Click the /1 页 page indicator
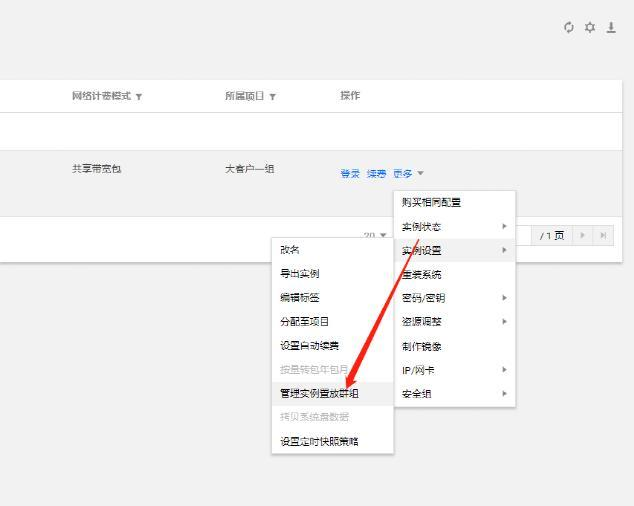The width and height of the screenshot is (634, 506). click(x=552, y=235)
